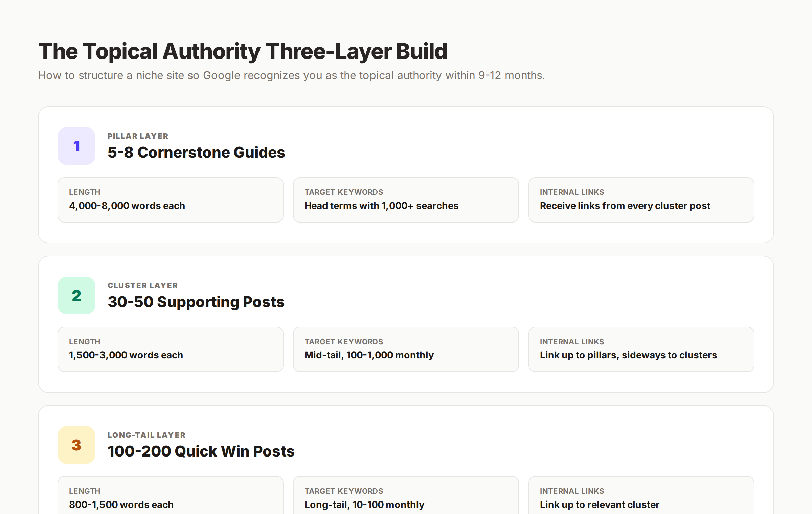
Task: Click 'Mid-tail, 100-1,000 monthly' value
Action: (369, 355)
